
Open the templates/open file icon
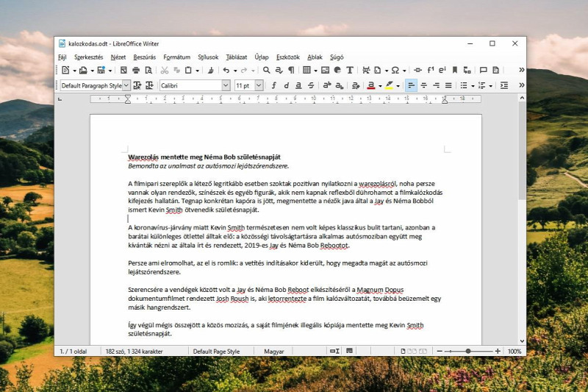click(x=83, y=70)
